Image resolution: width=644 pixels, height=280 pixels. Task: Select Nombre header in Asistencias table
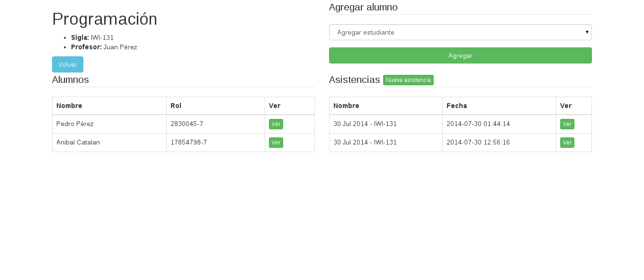(x=346, y=106)
